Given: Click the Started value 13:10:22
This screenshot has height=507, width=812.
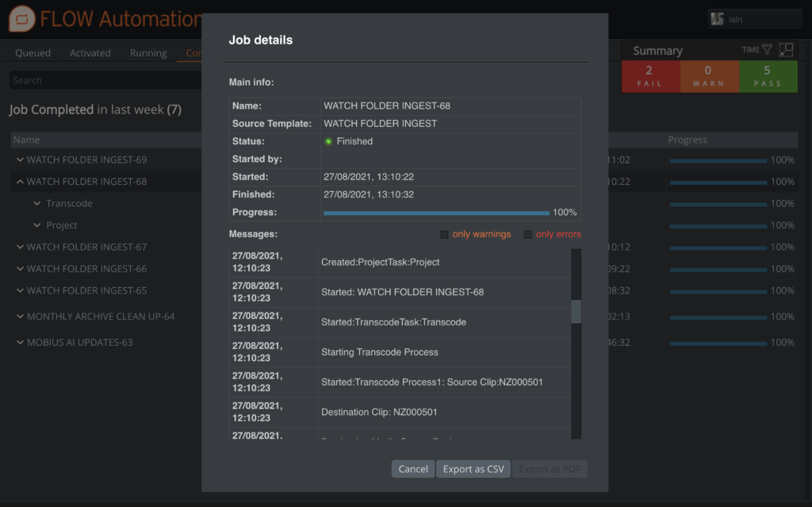Looking at the screenshot, I should [369, 177].
